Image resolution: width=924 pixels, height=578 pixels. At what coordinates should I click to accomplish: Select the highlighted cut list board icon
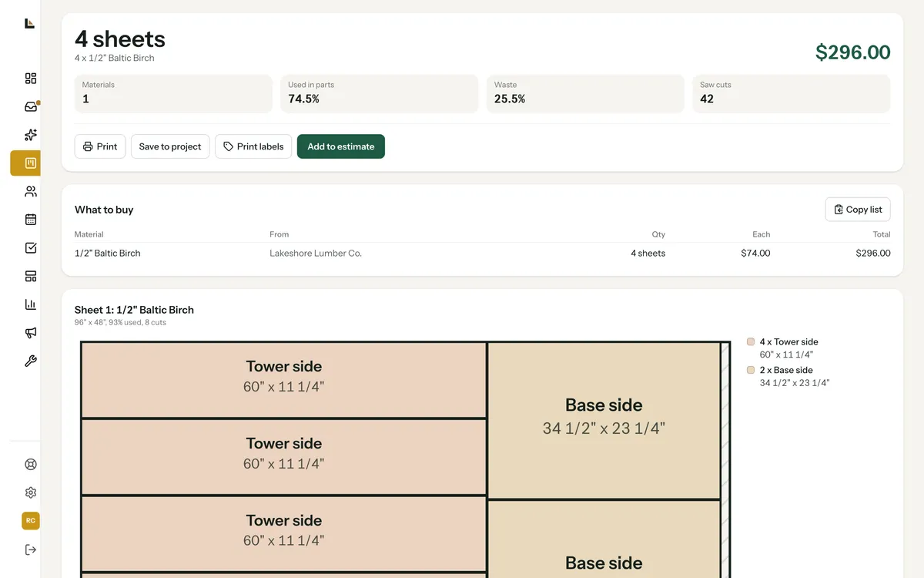tap(25, 163)
